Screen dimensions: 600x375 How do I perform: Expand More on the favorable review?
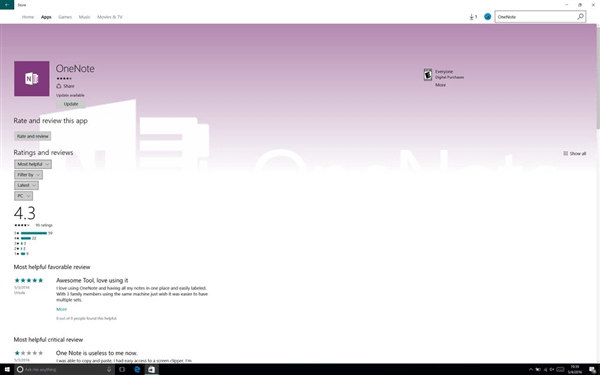61,309
